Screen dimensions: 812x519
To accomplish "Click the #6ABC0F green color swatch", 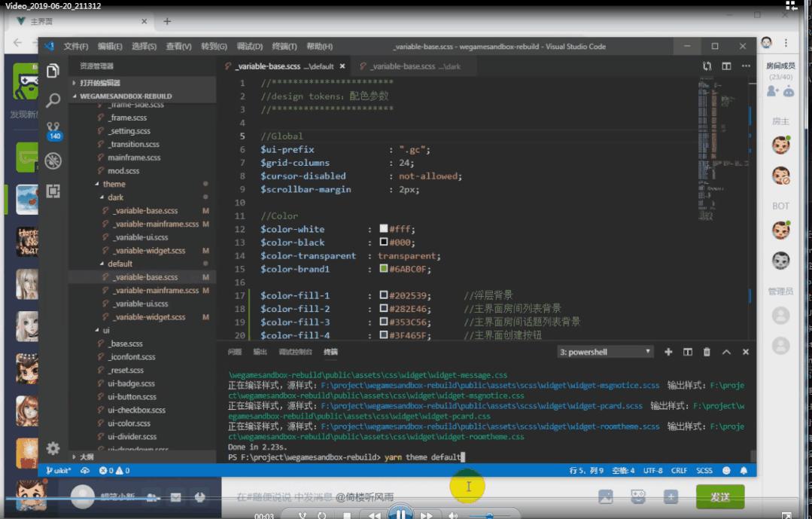I will pos(384,269).
